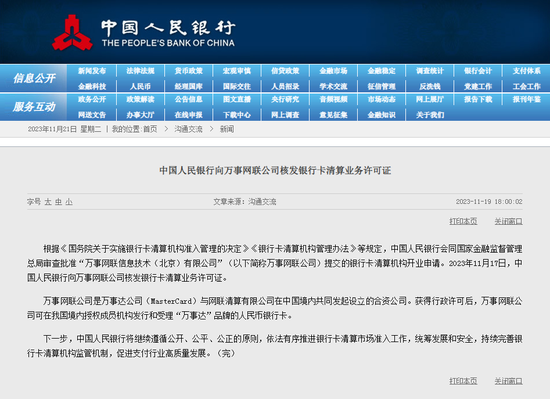Go to 金融科技 section
This screenshot has height=399, width=550.
click(92, 86)
